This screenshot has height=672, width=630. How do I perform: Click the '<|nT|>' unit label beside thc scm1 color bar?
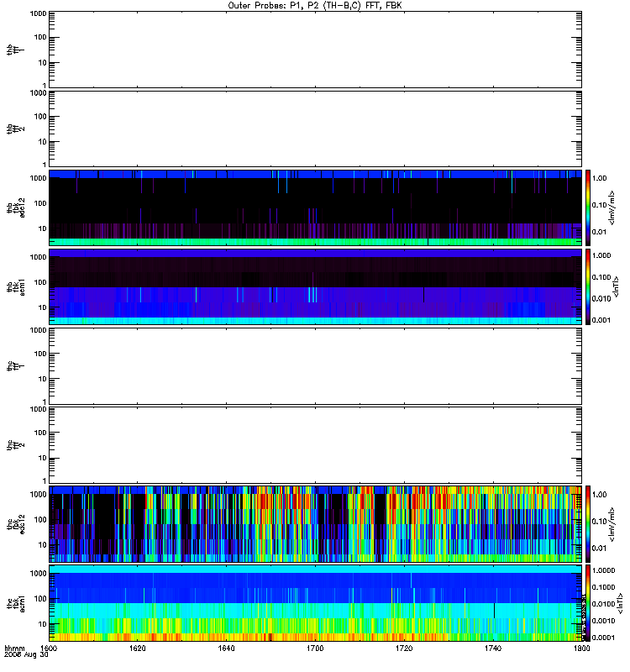coord(619,604)
